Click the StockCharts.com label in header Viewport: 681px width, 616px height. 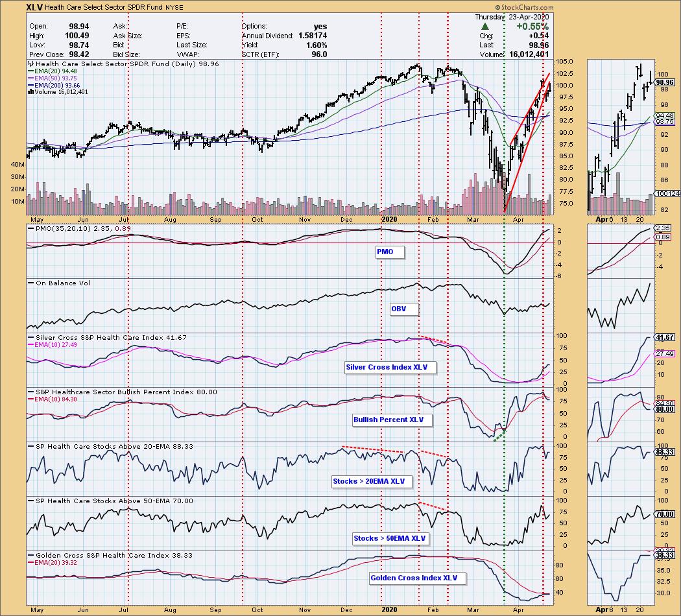pyautogui.click(x=524, y=7)
